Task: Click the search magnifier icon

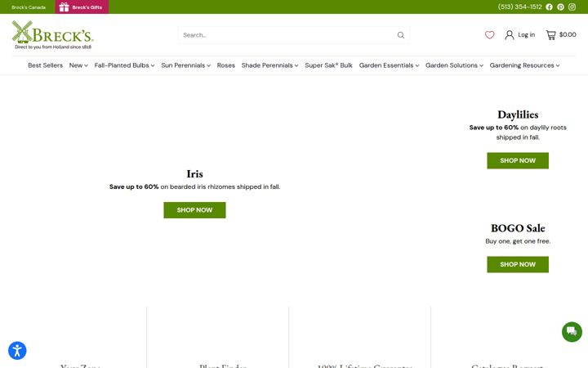Action: click(x=401, y=35)
